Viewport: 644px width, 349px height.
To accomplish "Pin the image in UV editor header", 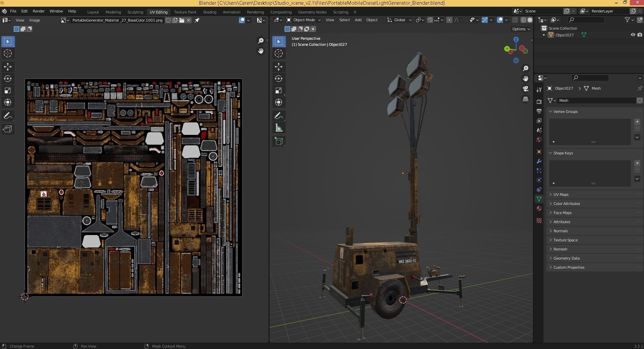I will point(197,20).
